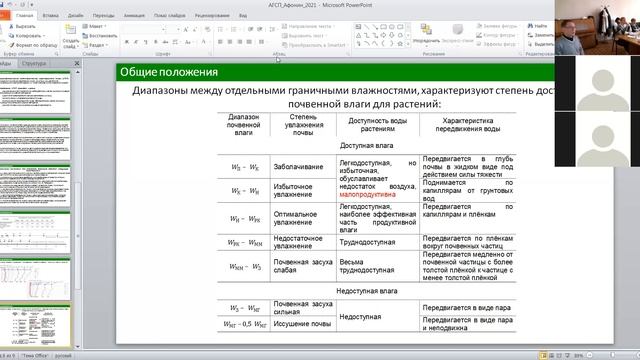Toggle text shadow formatting
This screenshot has height=360, width=640.
pos(156,42)
